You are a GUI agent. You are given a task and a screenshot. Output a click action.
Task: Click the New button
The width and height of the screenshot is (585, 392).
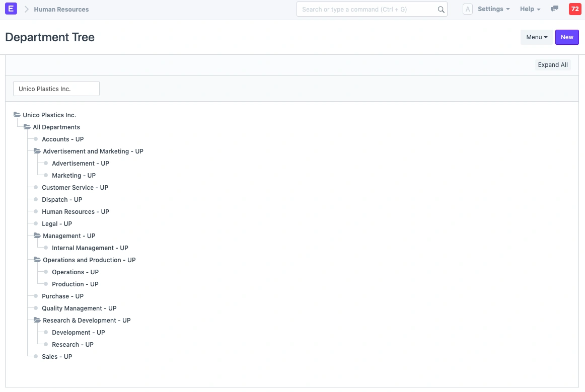pyautogui.click(x=567, y=37)
